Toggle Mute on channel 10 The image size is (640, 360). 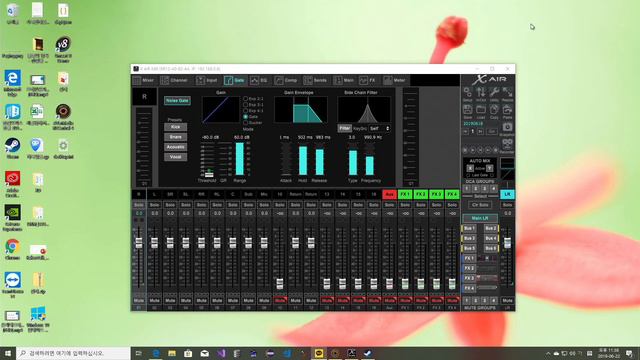(x=280, y=300)
